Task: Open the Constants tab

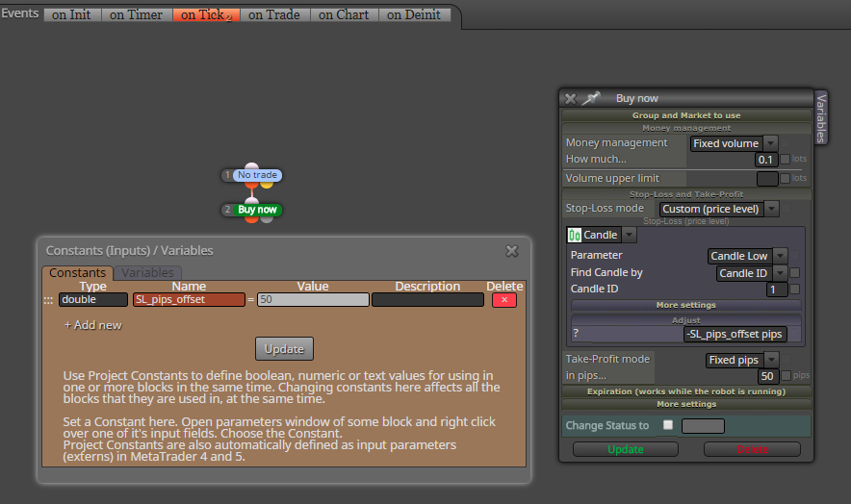Action: (x=78, y=273)
